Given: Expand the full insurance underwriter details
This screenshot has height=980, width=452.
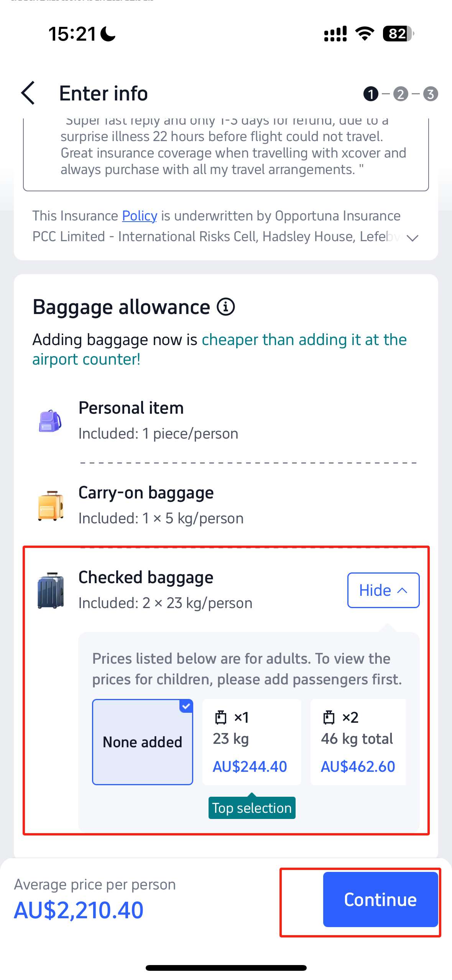Looking at the screenshot, I should click(x=413, y=238).
